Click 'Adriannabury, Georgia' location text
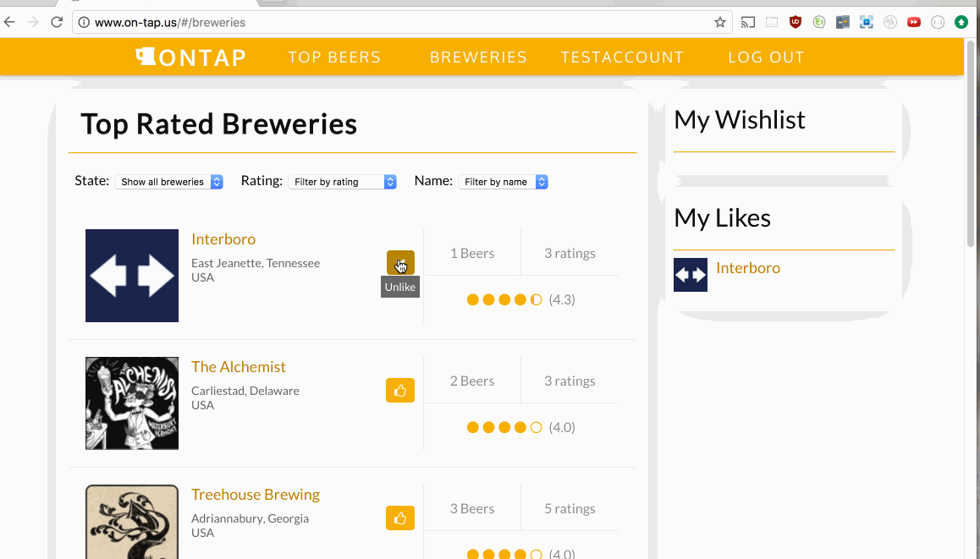The height and width of the screenshot is (559, 980). [250, 518]
